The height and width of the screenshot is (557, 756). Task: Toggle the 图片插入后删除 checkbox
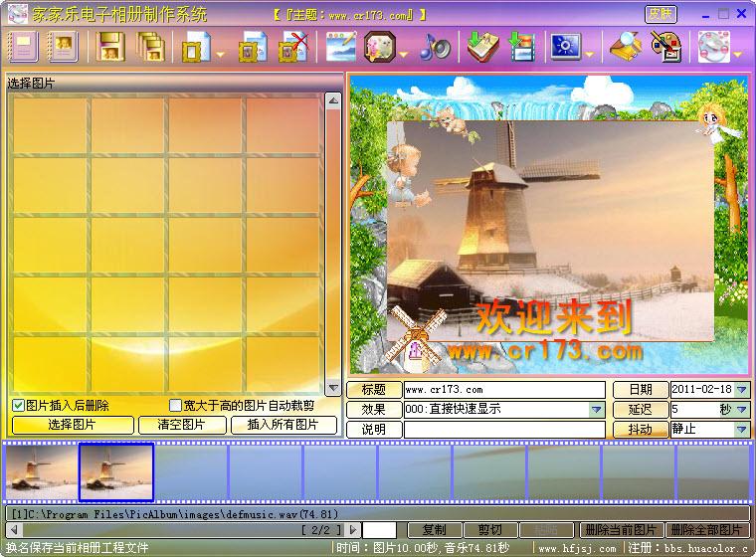(18, 405)
